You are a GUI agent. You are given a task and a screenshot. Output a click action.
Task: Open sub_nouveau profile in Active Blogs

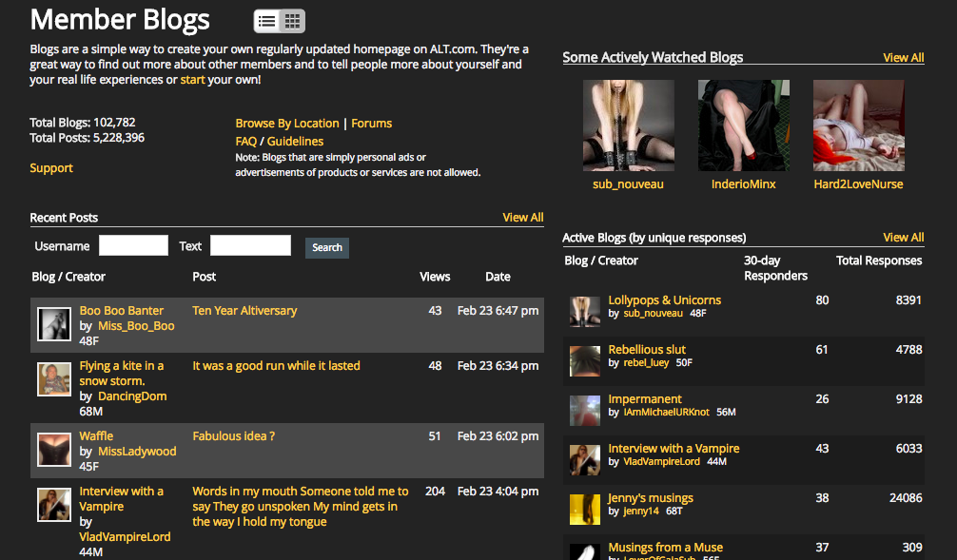click(653, 314)
